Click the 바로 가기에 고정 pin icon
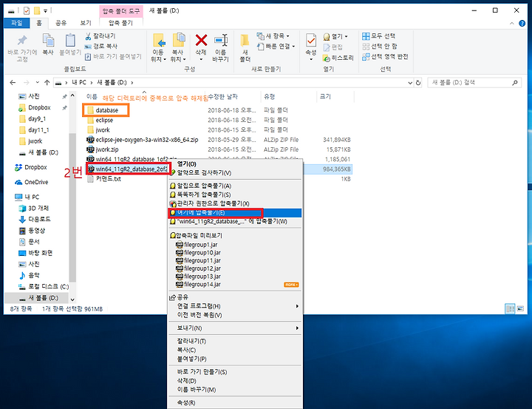 click(22, 41)
